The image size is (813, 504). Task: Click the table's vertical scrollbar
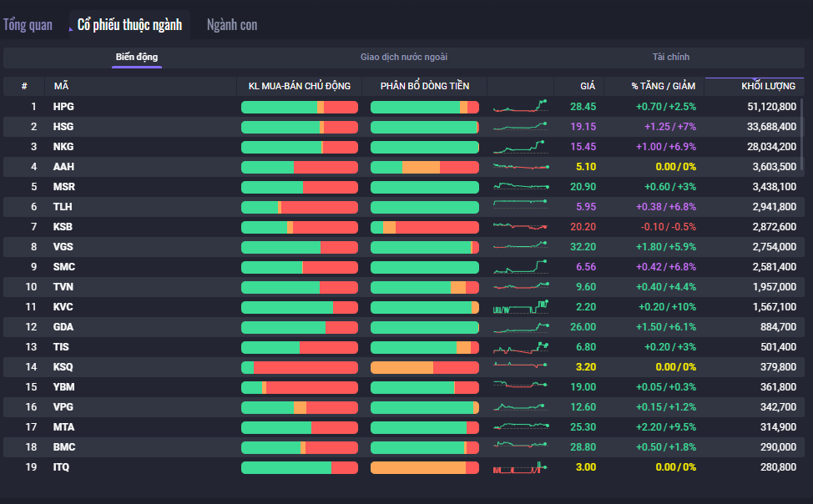[x=803, y=134]
